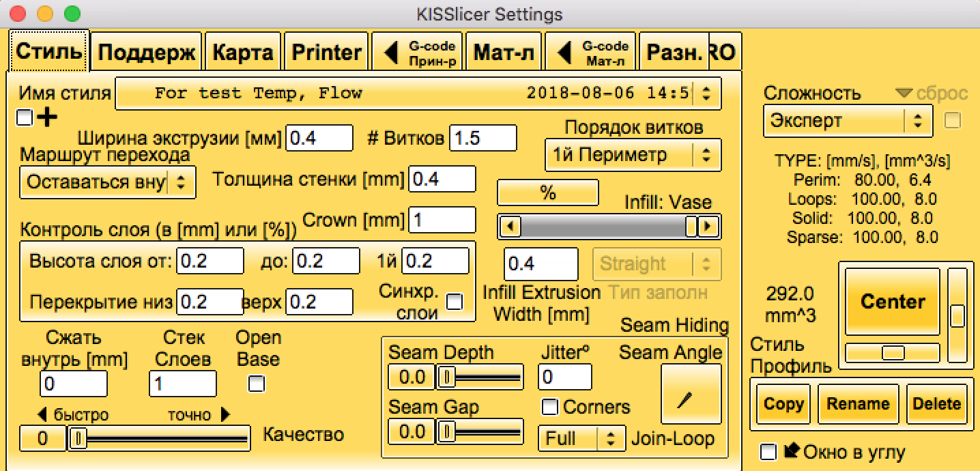This screenshot has width=980, height=471.
Task: Switch to the Поддерж tab
Action: tap(147, 53)
